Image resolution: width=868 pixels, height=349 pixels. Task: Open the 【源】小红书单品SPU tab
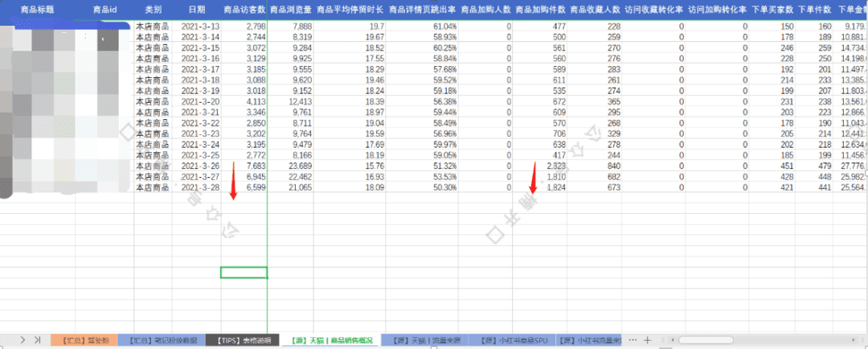coord(512,340)
